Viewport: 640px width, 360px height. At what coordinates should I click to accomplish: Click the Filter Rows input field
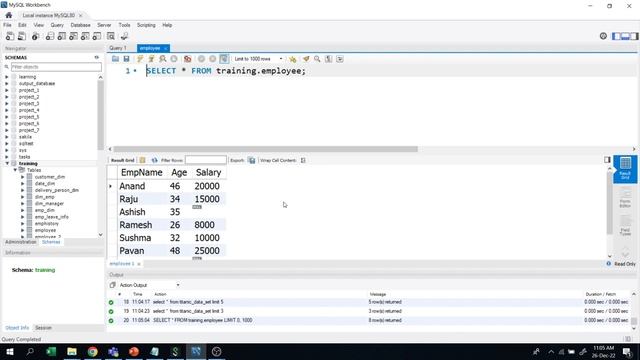tap(206, 160)
